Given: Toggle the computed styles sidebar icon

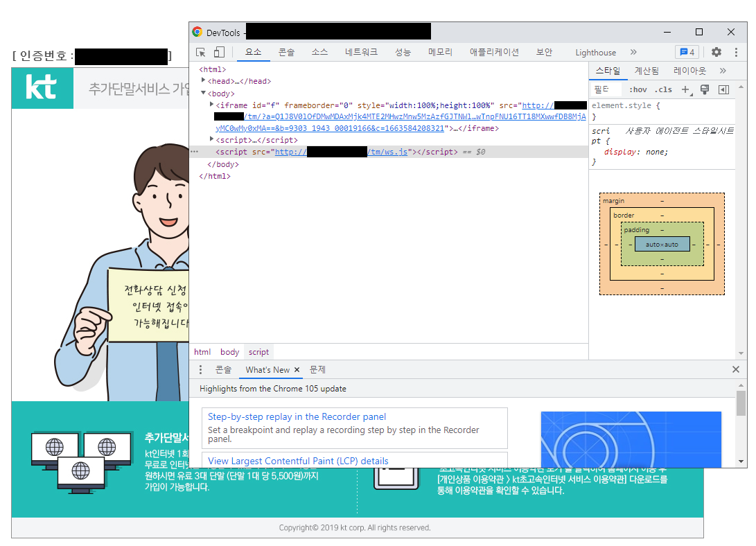Looking at the screenshot, I should coord(723,89).
